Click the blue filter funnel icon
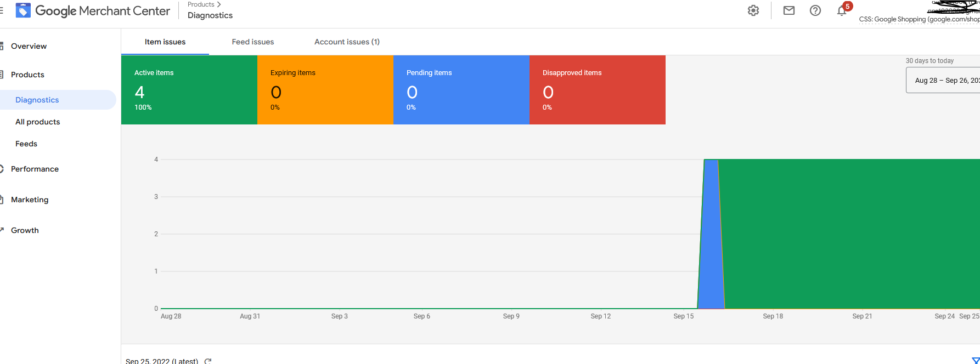Screen dimensions: 980x364 click(975, 360)
